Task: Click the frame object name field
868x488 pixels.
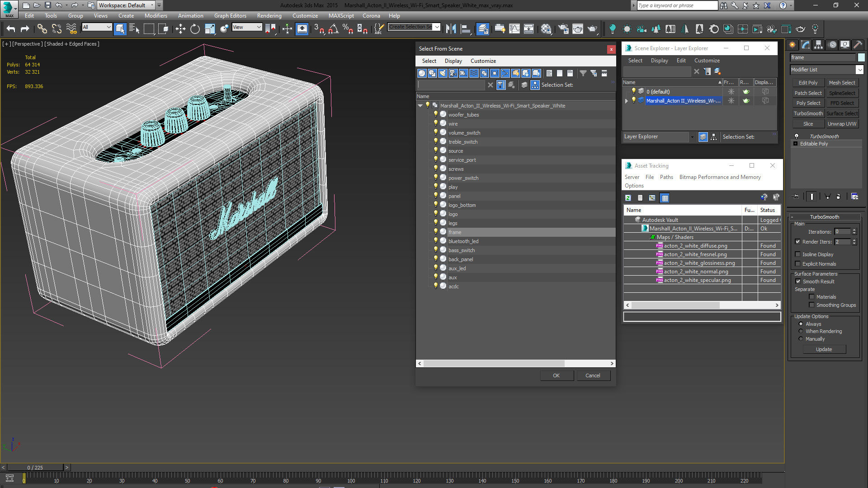Action: coord(823,57)
